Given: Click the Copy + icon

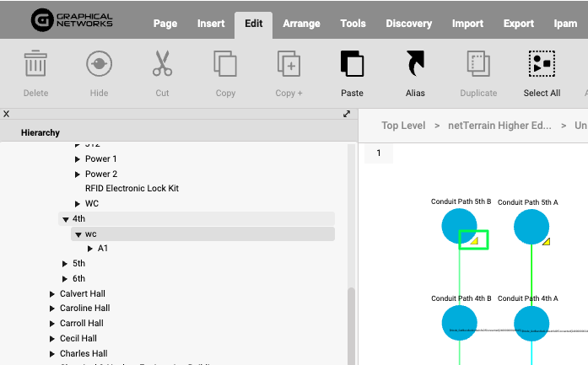Looking at the screenshot, I should pyautogui.click(x=289, y=65).
